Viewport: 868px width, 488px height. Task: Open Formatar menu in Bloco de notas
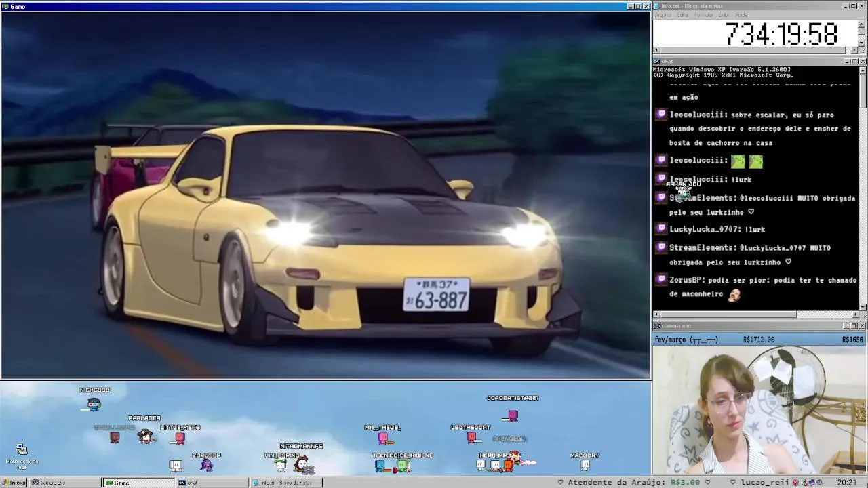703,15
